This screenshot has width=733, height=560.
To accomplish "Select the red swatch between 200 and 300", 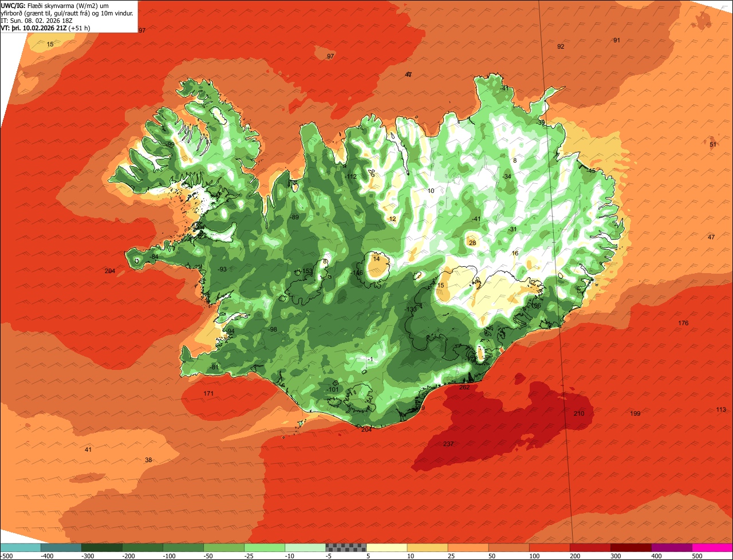I will click(x=590, y=547).
